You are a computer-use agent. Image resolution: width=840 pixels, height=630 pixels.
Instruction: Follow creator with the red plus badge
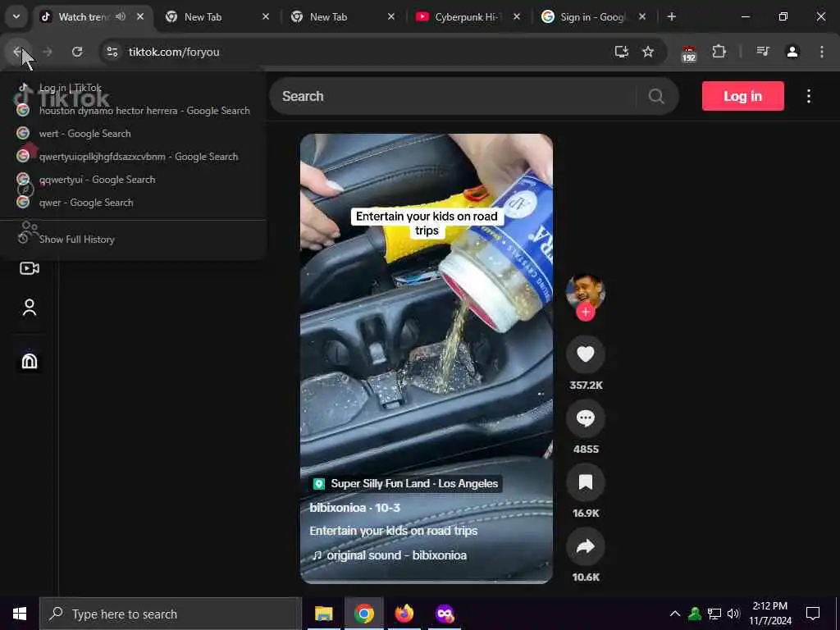(x=586, y=312)
